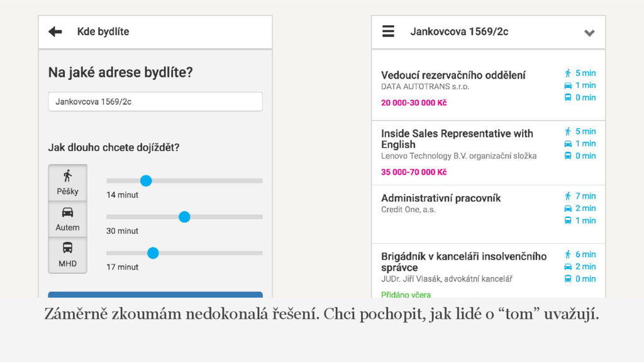Click walking icon for Vedoucí rezervačního listing

point(568,74)
